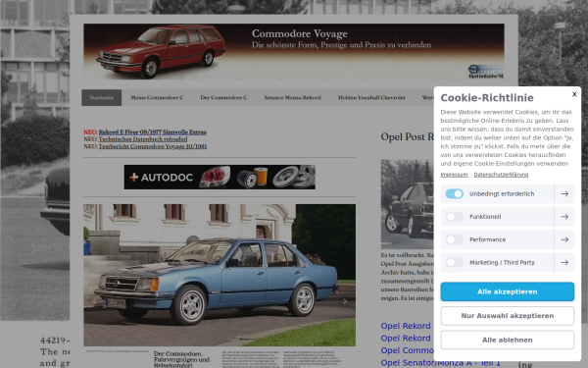The height and width of the screenshot is (368, 588).
Task: Click the Alle akzeptieren button
Action: (507, 291)
